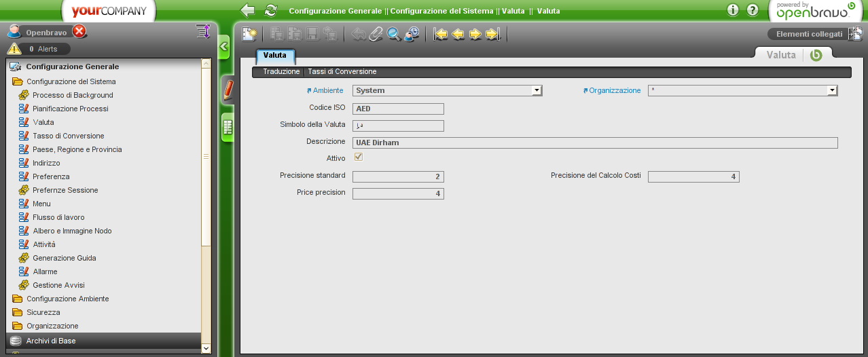Jump to the last record
868x357 pixels.
493,34
